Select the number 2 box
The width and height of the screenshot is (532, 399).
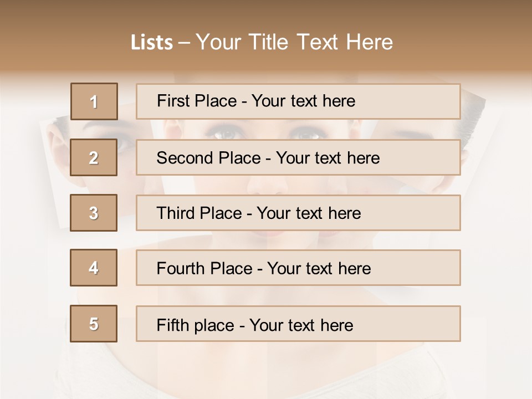click(94, 157)
